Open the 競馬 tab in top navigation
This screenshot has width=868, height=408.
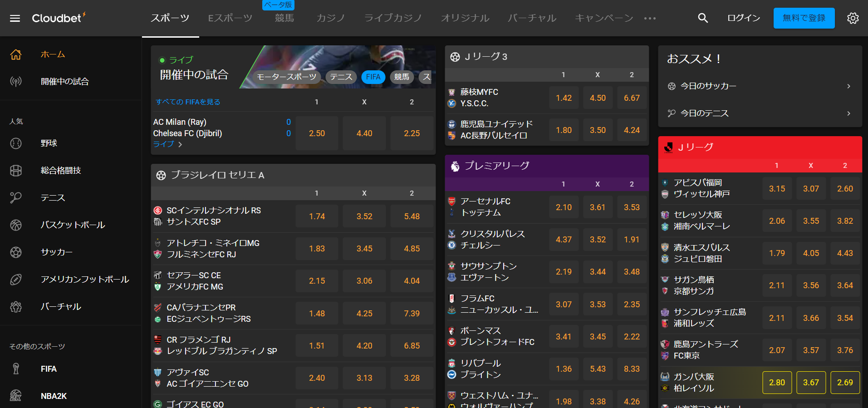(x=284, y=18)
